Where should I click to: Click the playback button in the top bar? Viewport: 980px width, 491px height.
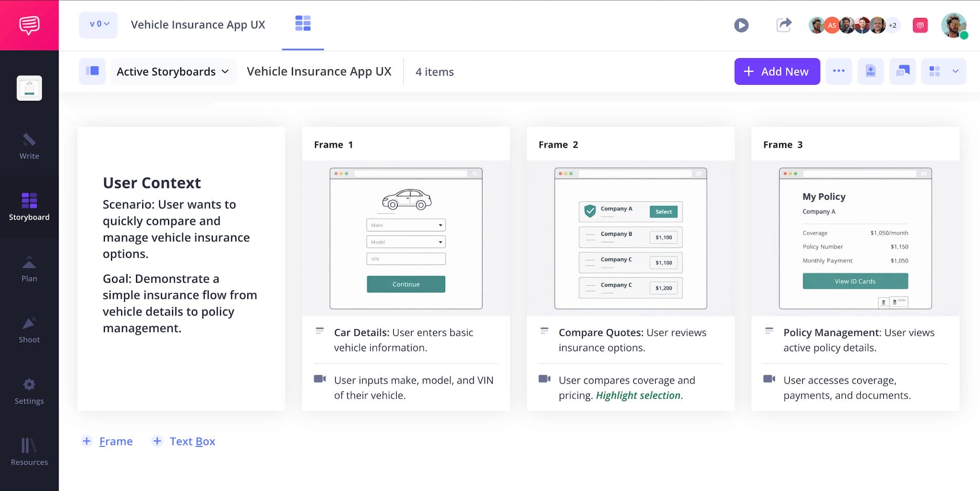click(741, 25)
